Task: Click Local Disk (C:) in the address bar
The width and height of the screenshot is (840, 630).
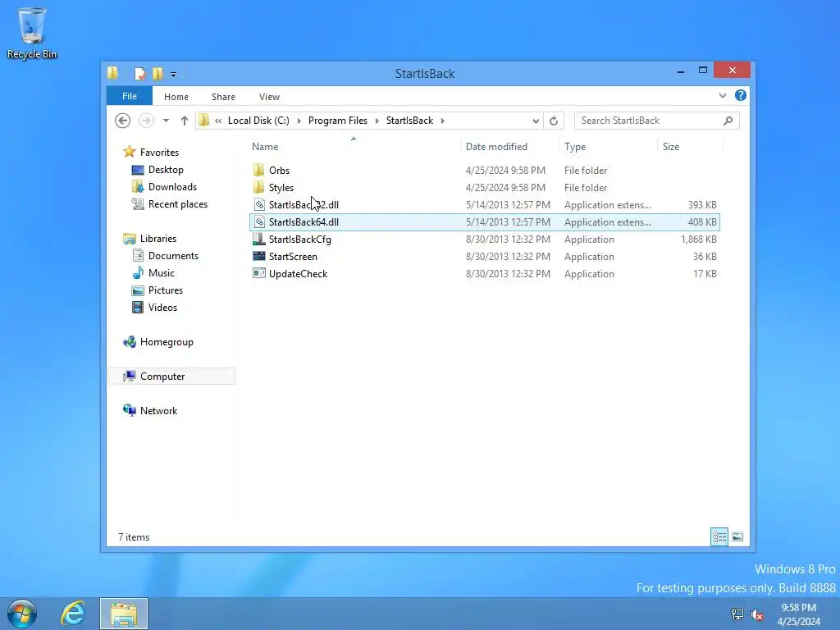Action: [x=258, y=121]
